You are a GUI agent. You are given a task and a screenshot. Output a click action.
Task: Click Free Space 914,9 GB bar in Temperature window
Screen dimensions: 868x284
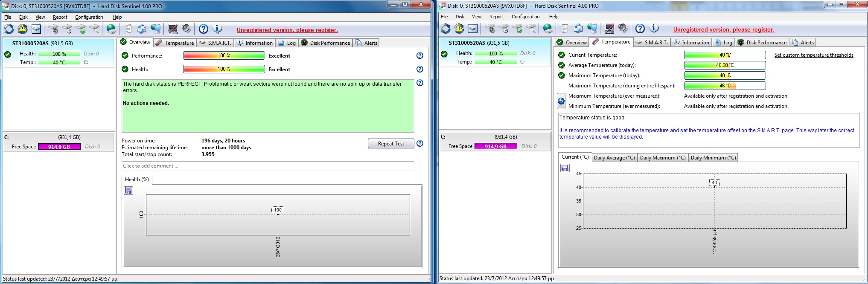click(x=495, y=146)
